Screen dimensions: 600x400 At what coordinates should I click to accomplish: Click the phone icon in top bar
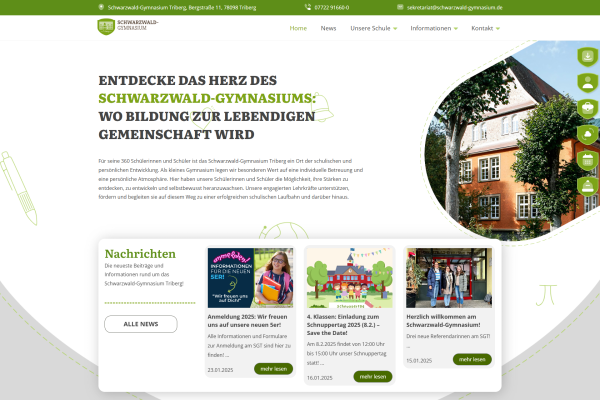(308, 7)
